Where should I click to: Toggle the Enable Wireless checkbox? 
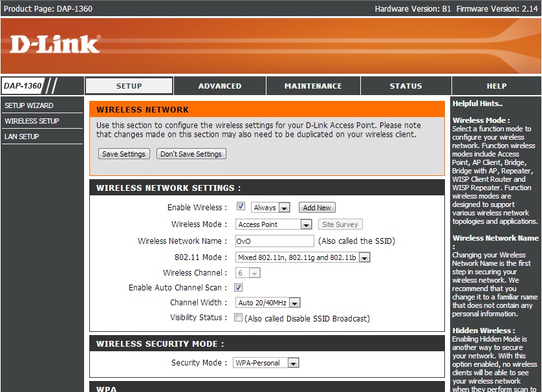(241, 207)
